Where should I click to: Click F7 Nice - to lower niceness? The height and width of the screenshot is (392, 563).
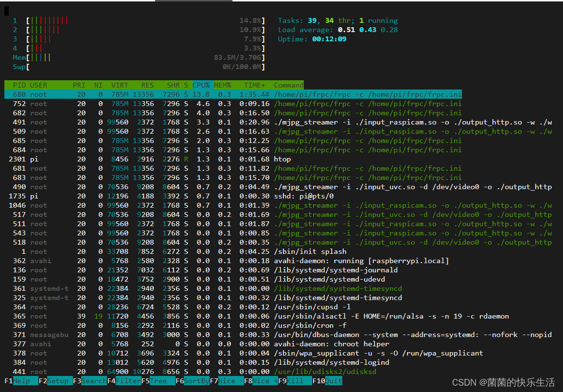pos(227,381)
